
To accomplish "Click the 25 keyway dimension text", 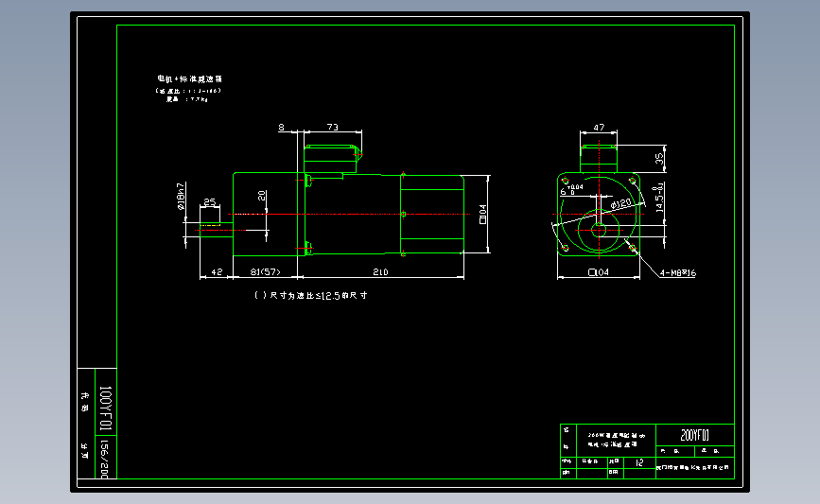I will [x=210, y=201].
